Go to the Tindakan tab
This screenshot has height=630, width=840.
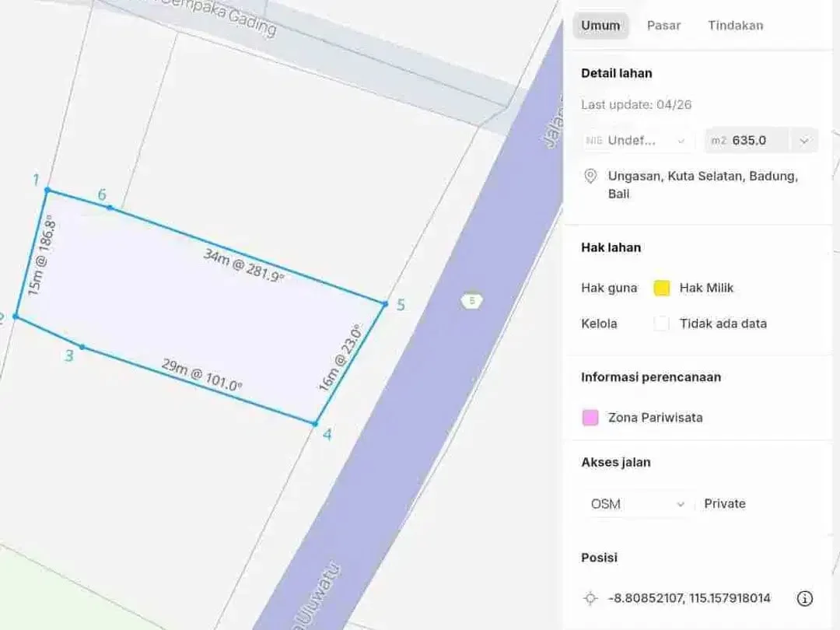736,25
